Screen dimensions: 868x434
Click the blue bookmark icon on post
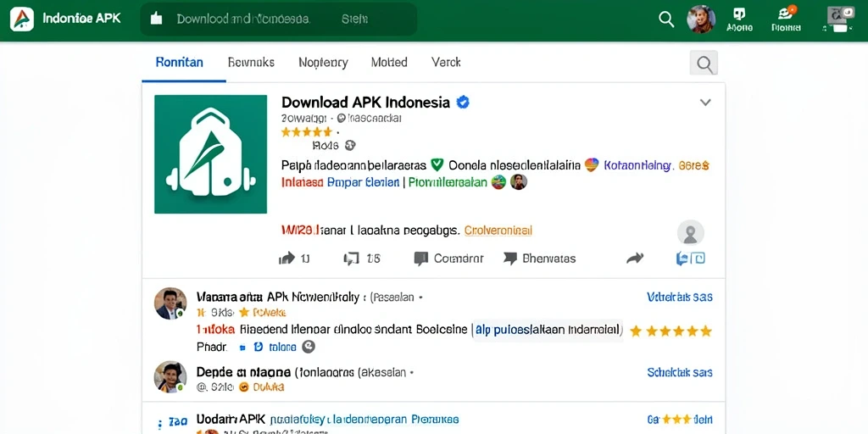690,258
